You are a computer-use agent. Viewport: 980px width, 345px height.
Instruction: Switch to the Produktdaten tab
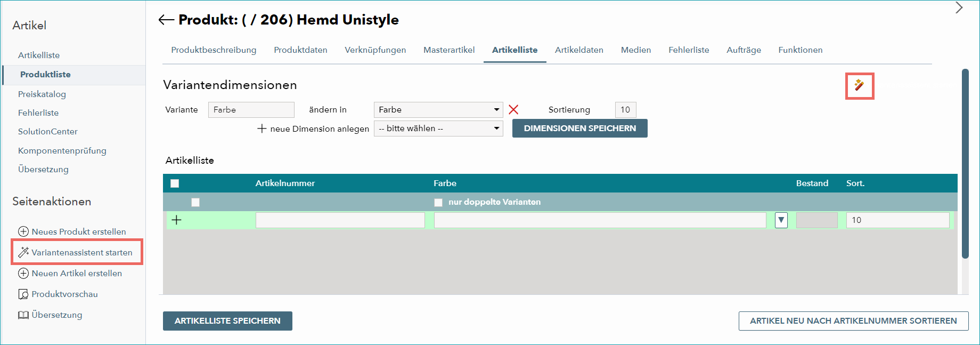click(x=300, y=50)
